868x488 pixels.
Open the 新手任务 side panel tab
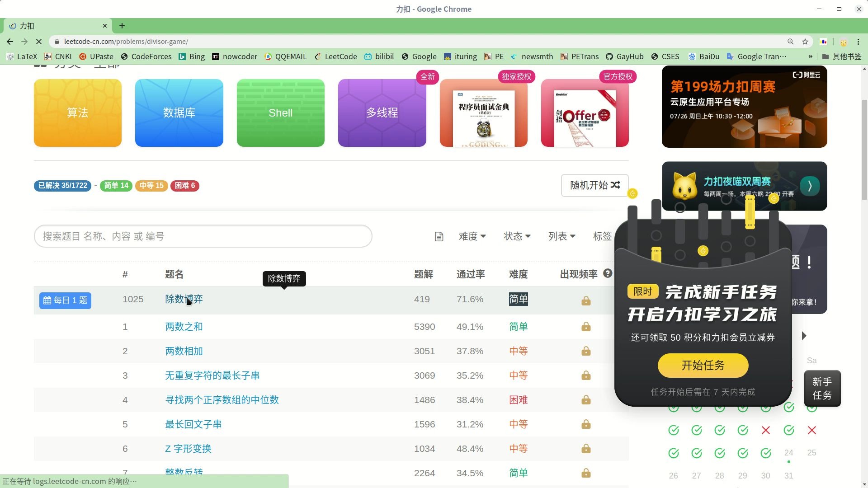(x=822, y=388)
